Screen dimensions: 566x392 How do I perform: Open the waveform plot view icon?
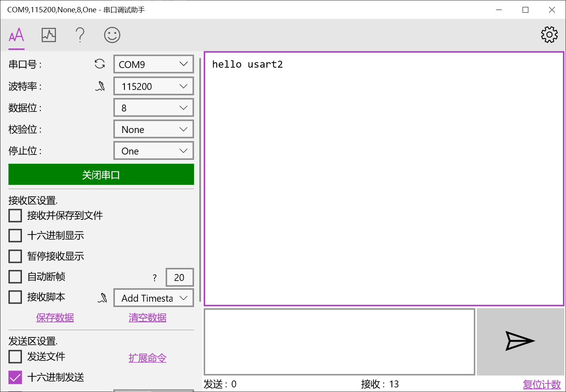[x=48, y=35]
